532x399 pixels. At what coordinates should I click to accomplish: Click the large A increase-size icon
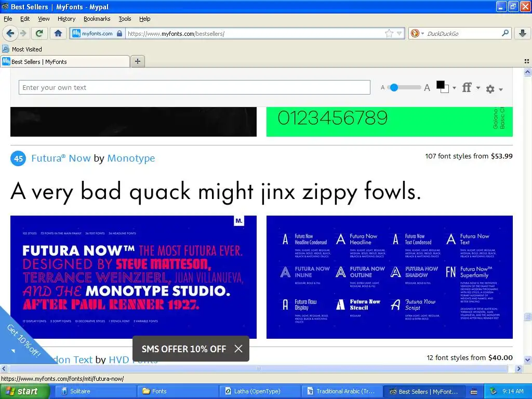click(x=427, y=88)
